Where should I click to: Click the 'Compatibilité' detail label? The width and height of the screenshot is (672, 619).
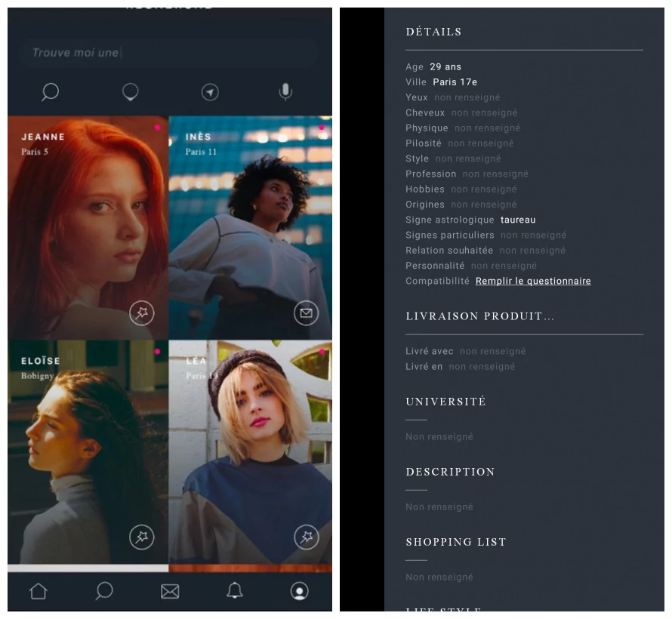tap(438, 281)
